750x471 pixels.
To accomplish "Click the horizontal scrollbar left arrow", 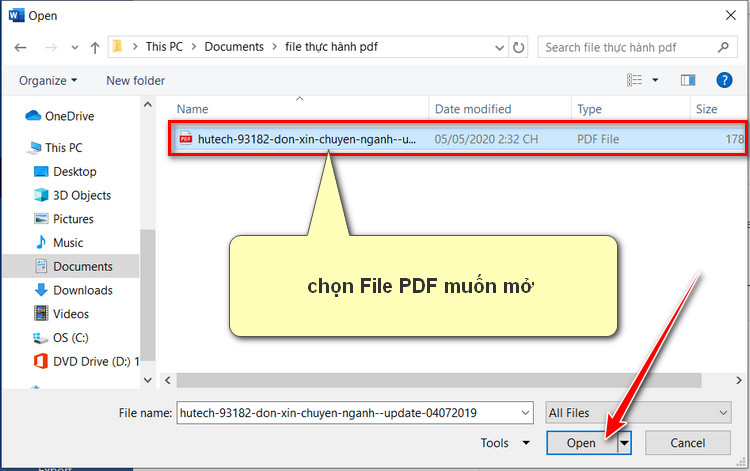I will point(167,381).
